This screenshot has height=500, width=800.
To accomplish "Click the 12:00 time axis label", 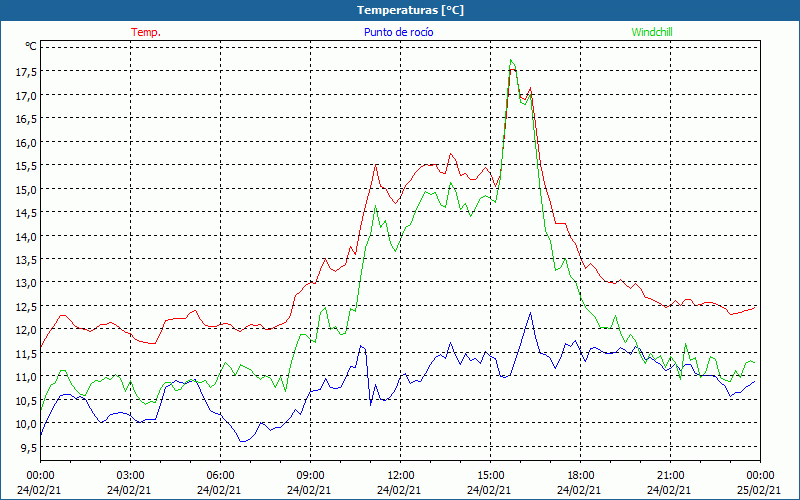I will (x=401, y=476).
